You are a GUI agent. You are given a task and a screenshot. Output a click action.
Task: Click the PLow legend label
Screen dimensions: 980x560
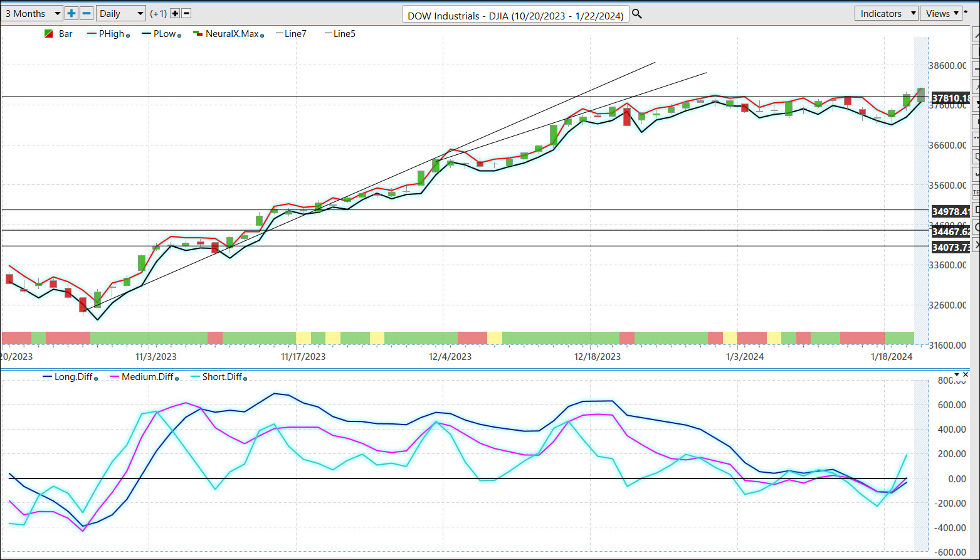pos(164,34)
